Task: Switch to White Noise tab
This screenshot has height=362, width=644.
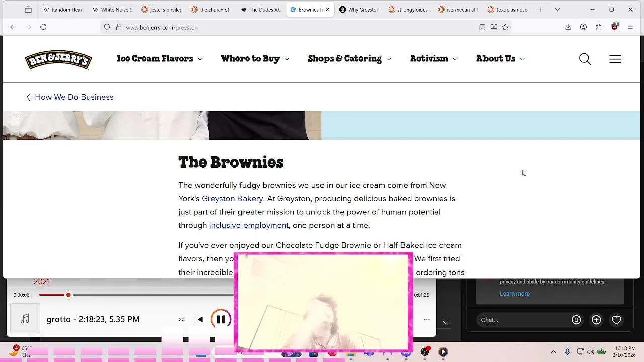Action: point(112,10)
